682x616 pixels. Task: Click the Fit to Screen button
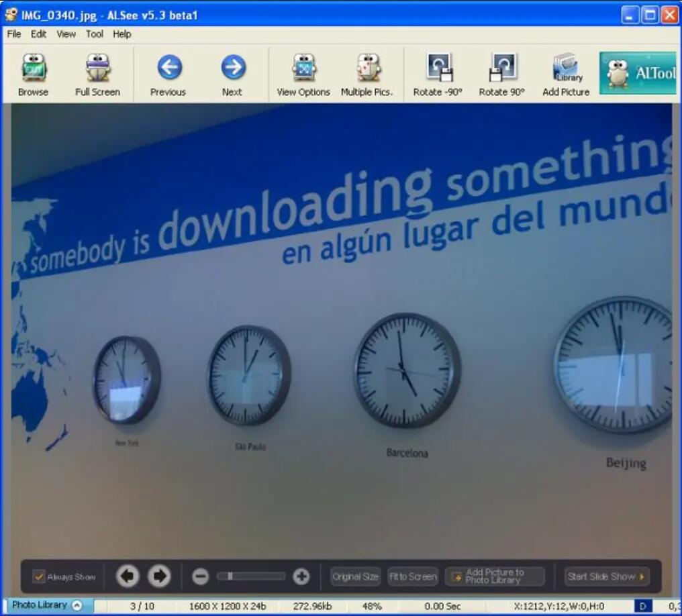(x=413, y=576)
